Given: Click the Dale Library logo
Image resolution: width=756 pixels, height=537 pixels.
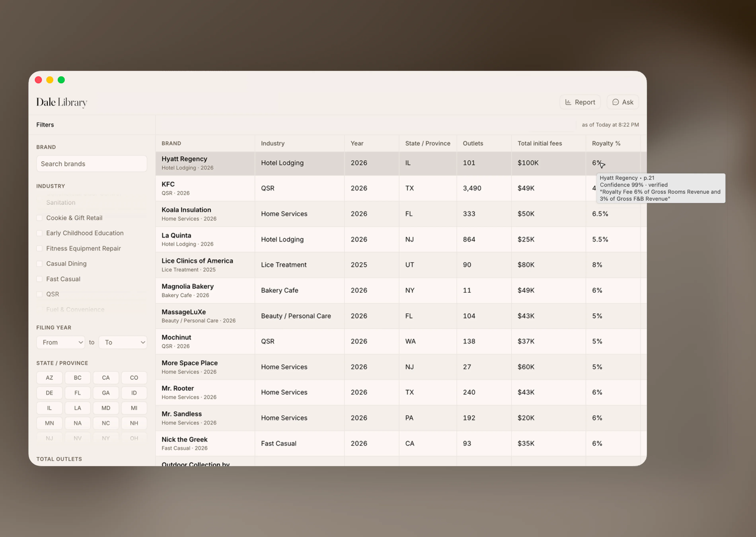Looking at the screenshot, I should (x=61, y=102).
